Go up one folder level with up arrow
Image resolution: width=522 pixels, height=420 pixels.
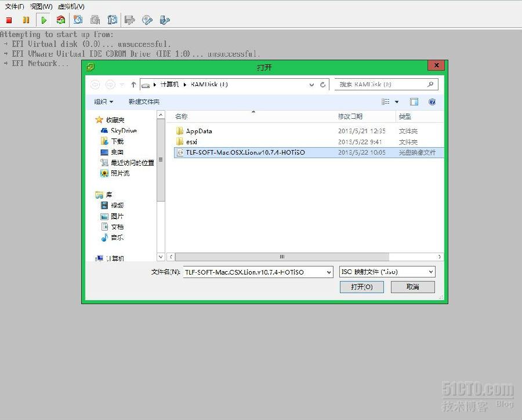point(133,85)
